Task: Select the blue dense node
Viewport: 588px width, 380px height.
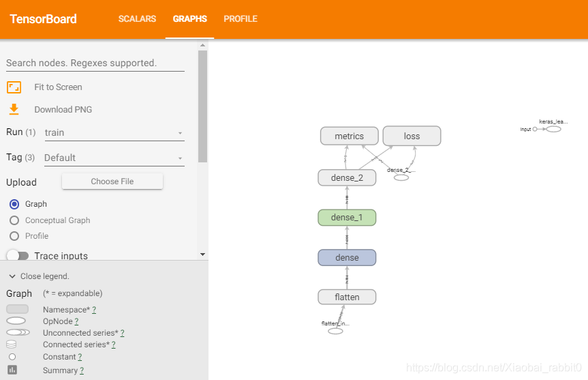Action: [347, 258]
